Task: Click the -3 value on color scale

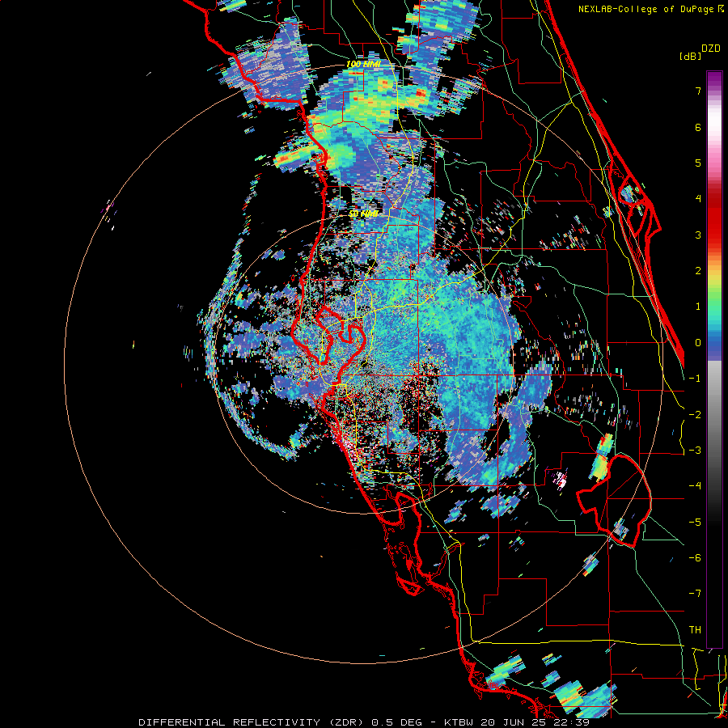Action: pos(695,451)
